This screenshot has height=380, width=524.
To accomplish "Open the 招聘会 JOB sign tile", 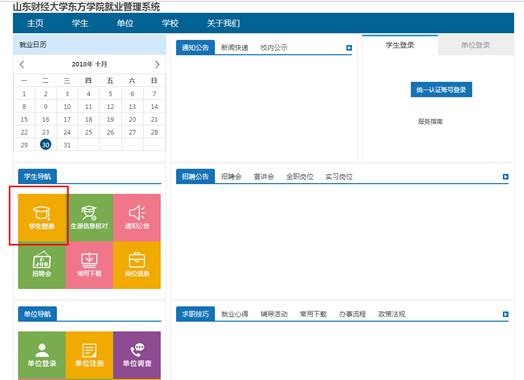I will (x=42, y=265).
